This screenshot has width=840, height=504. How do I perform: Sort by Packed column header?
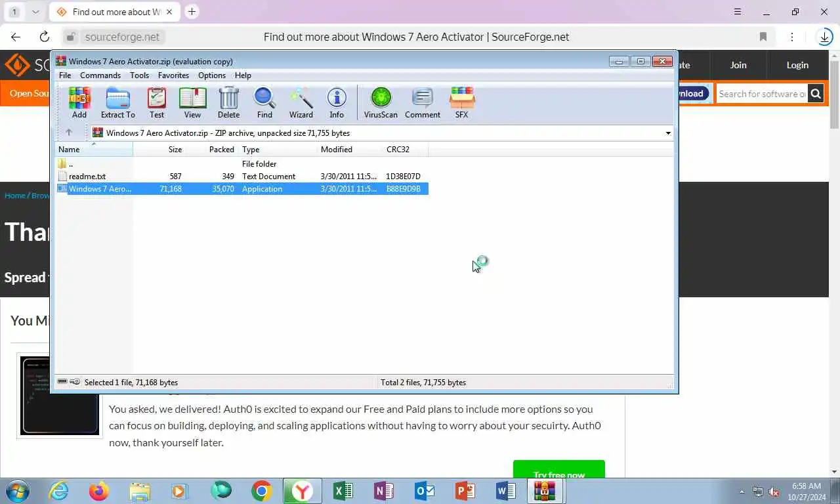212,150
